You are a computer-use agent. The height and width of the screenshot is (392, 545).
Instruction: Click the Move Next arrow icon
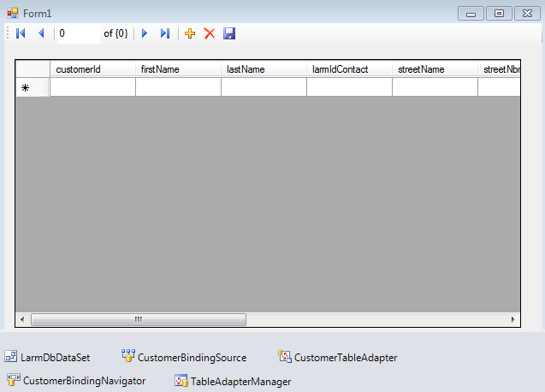point(145,33)
